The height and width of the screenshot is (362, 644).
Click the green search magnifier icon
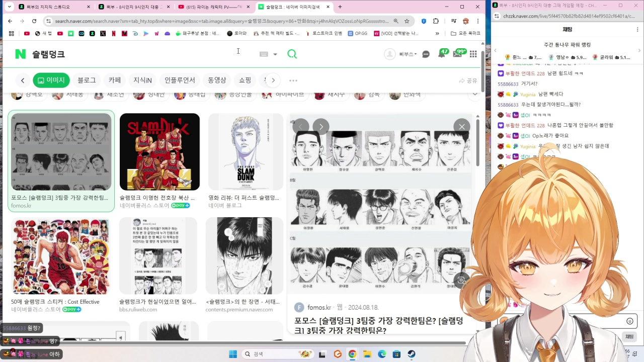[x=292, y=54]
